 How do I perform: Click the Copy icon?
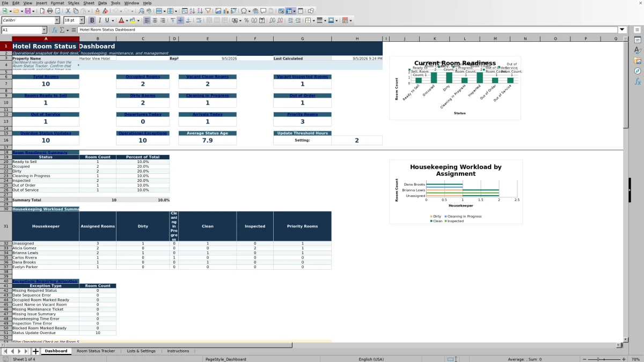tap(76, 11)
